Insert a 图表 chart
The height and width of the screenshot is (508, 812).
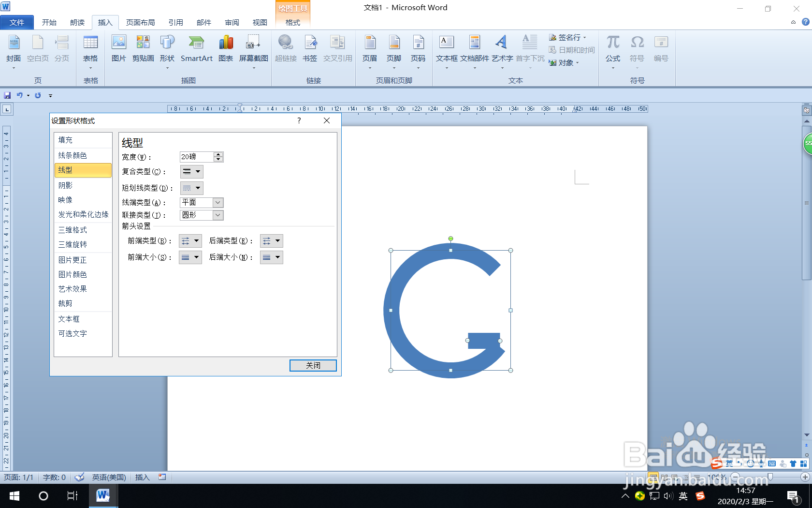tap(226, 50)
